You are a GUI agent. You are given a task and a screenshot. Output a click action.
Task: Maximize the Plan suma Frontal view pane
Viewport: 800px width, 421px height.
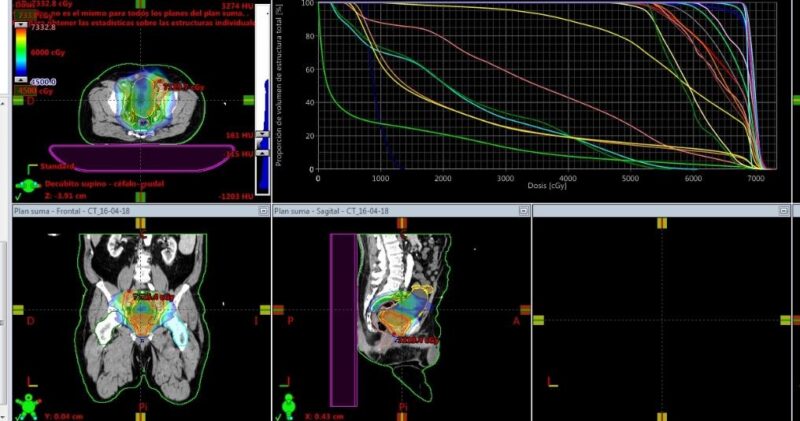[x=263, y=211]
